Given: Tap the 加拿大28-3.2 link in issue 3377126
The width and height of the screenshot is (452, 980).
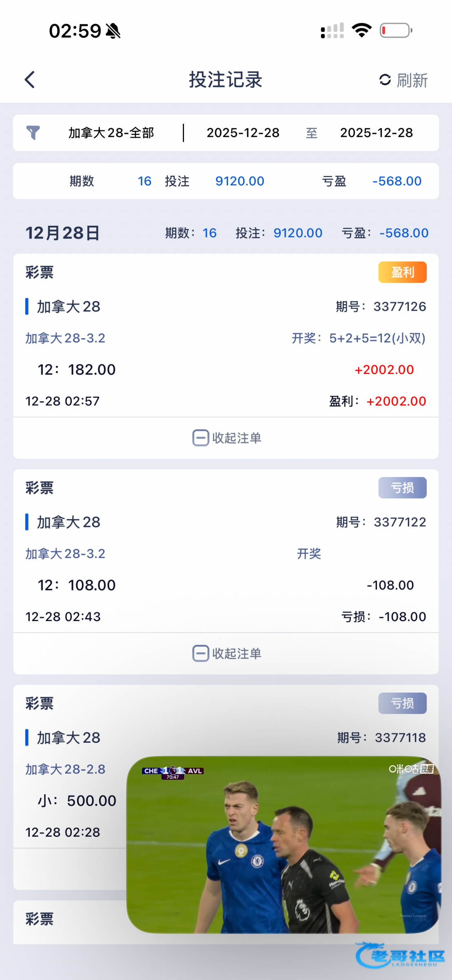Looking at the screenshot, I should pyautogui.click(x=65, y=338).
